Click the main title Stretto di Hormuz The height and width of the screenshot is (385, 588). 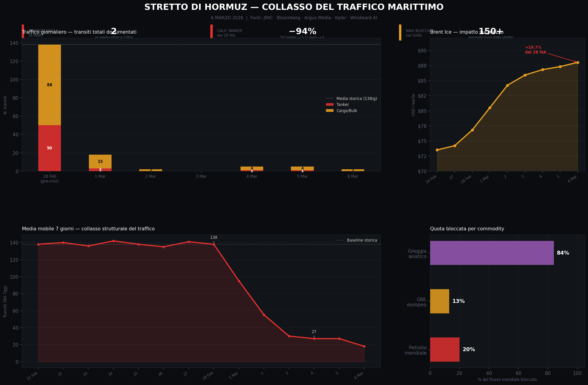coord(294,7)
